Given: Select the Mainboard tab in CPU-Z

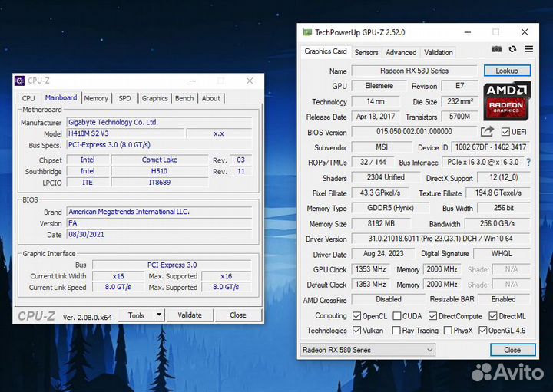Looking at the screenshot, I should click(x=61, y=97).
